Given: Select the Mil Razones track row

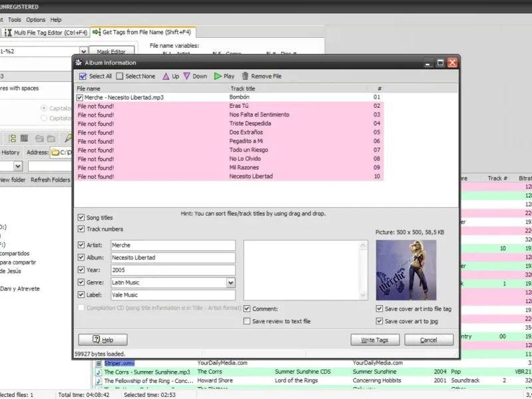Looking at the screenshot, I should click(229, 168).
